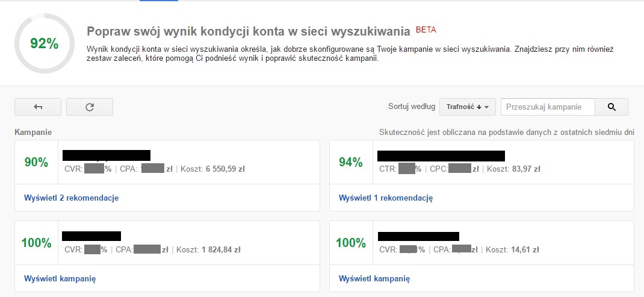Open Wyświetl 1 rekomendację link

tap(386, 198)
